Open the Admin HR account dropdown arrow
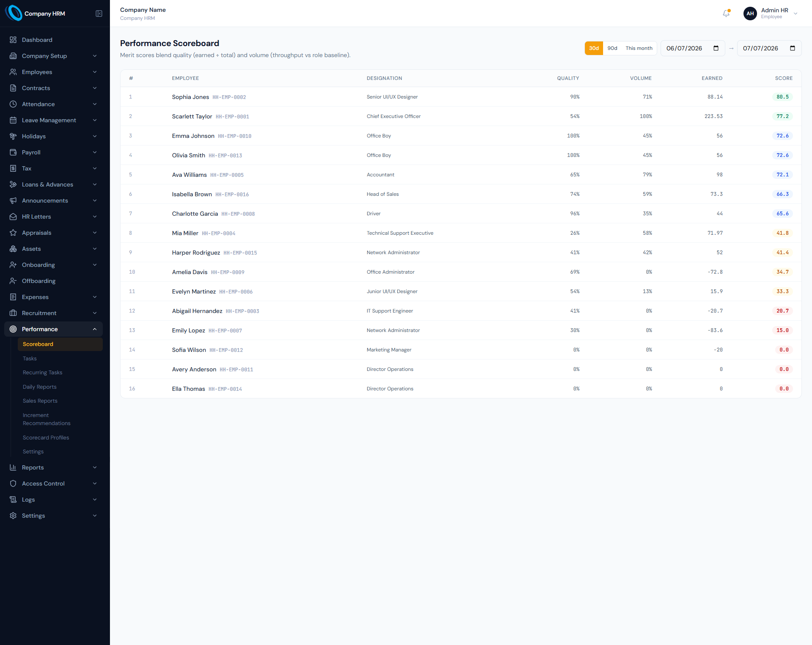Viewport: 812px width, 645px height. [796, 14]
